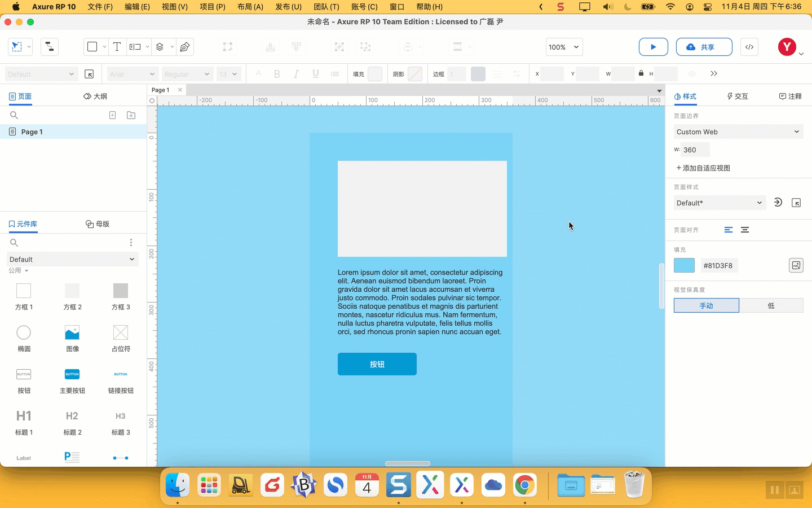Open the 布局 (A) menu
The image size is (812, 508).
click(250, 7)
